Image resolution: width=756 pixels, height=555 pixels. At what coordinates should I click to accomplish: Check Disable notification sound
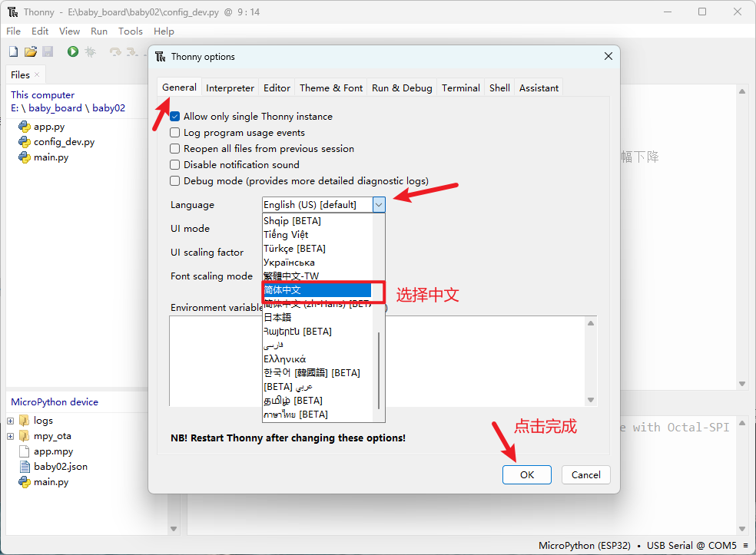tap(175, 165)
